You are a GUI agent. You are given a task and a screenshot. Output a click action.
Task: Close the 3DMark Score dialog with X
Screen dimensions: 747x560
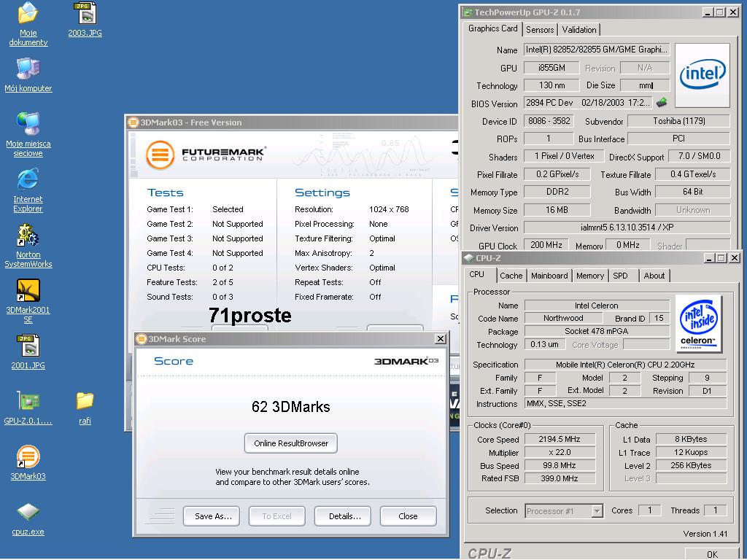[x=440, y=338]
